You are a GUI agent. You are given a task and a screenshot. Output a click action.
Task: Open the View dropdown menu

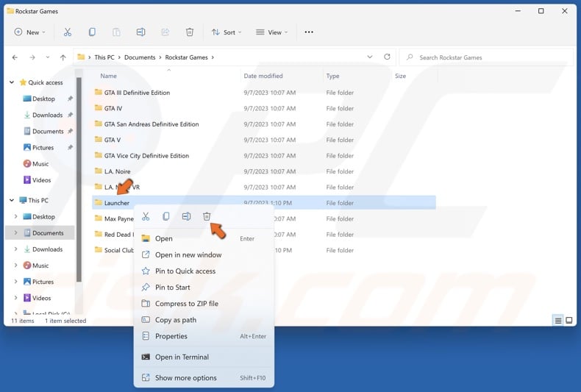(272, 32)
